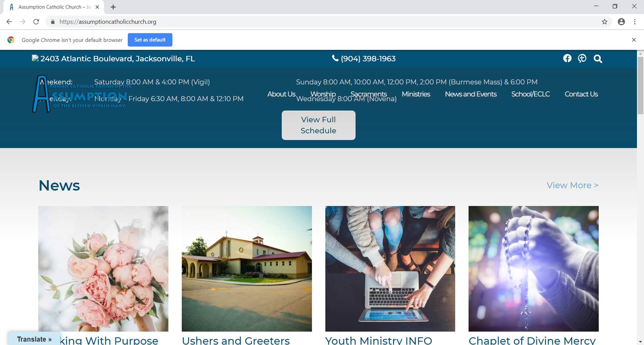Open a new browser tab
Screen dimensions: 644x345
coord(113,7)
